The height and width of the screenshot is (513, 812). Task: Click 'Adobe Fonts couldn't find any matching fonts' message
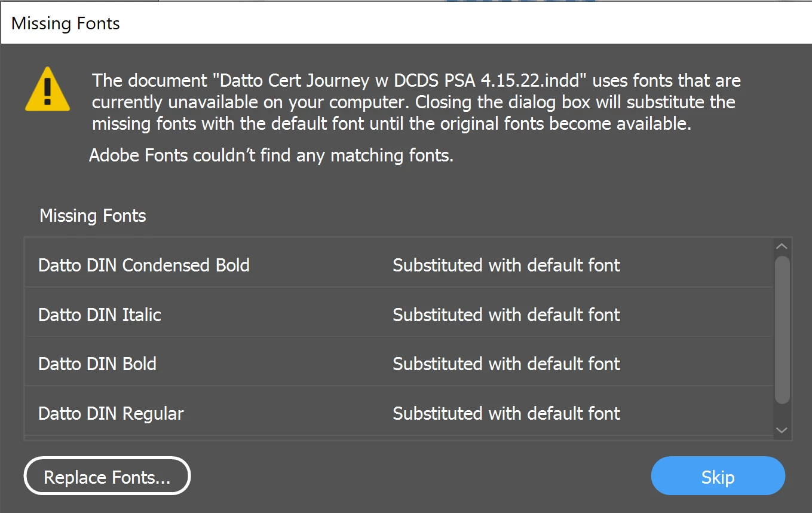click(x=271, y=155)
